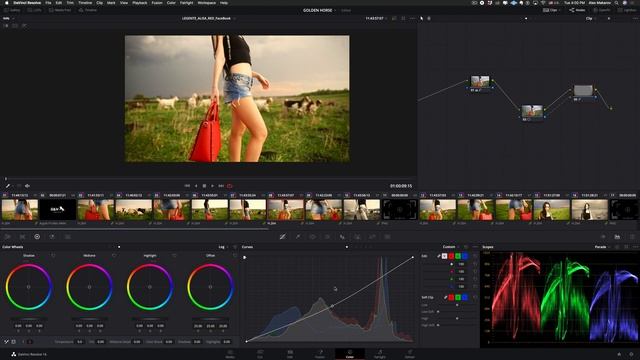Toggle the Lightbox view
The height and width of the screenshot is (360, 640).
(x=627, y=10)
